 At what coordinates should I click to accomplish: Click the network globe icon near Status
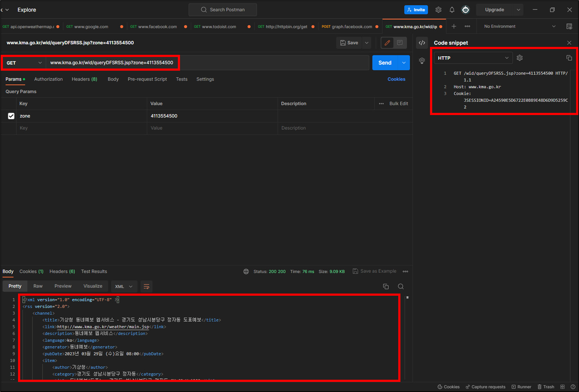pyautogui.click(x=246, y=272)
